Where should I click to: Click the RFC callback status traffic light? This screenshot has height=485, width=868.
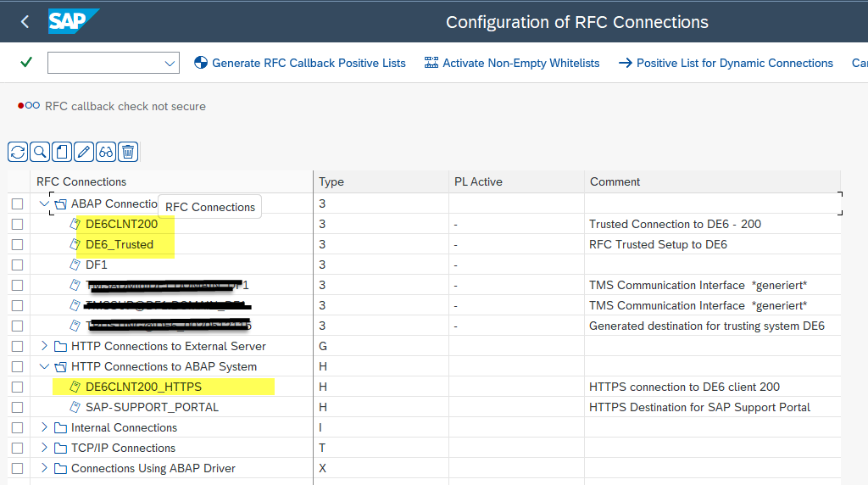[28, 105]
